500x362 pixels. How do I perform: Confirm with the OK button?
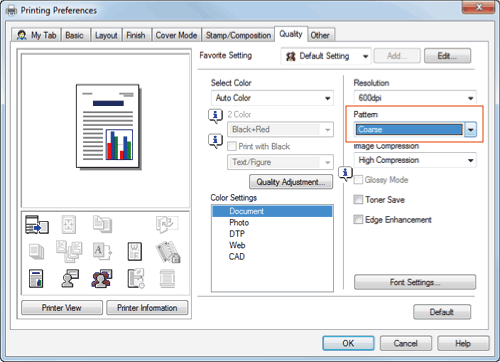click(348, 343)
